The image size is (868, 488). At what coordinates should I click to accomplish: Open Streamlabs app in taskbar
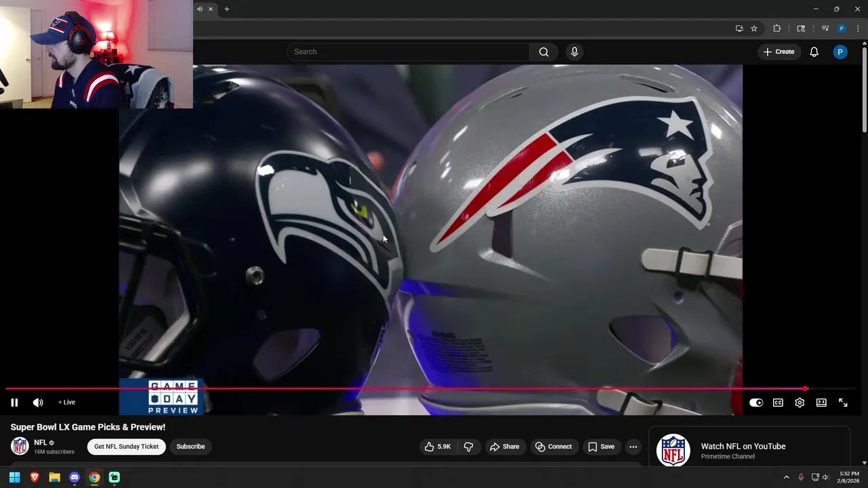115,477
